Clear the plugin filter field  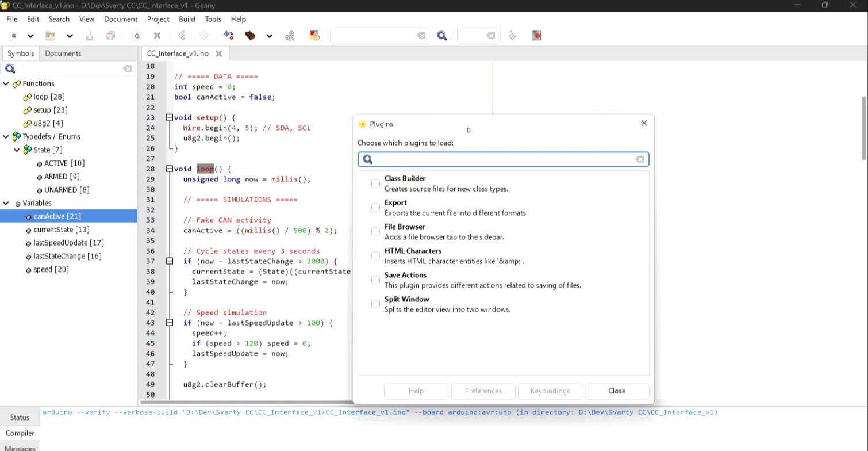tap(640, 159)
